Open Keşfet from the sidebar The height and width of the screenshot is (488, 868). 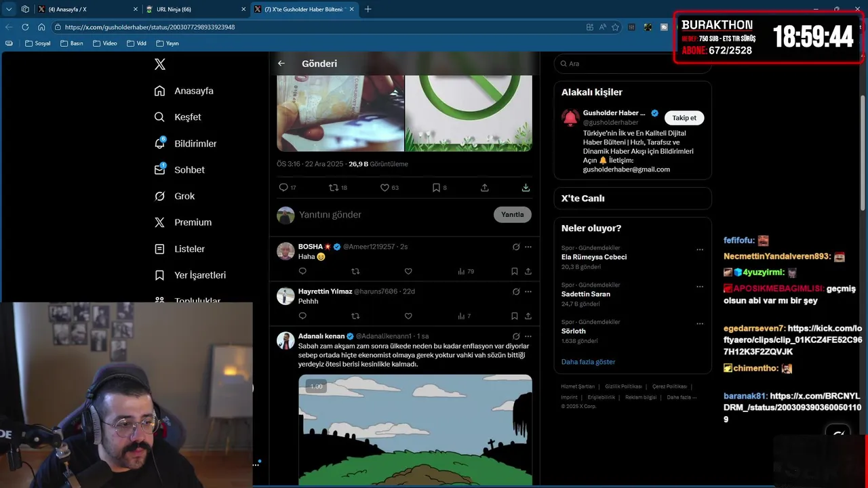click(178, 117)
